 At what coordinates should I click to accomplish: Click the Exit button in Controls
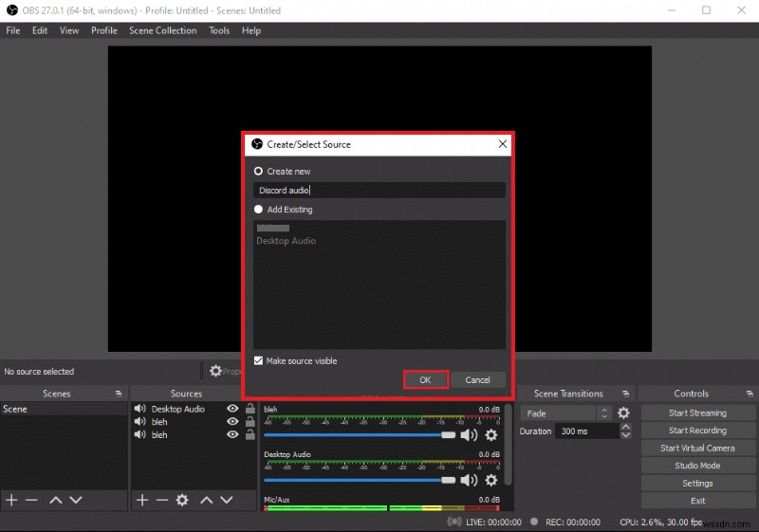point(697,501)
